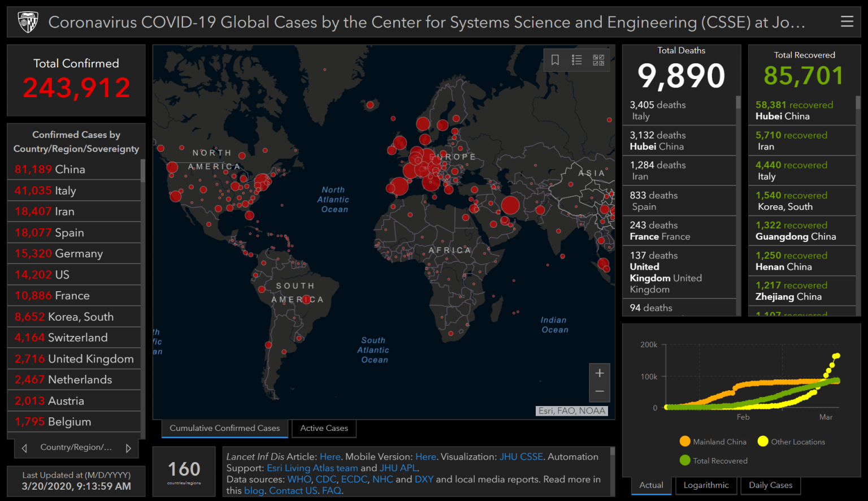Switch chart to the Daily Cases tab
This screenshot has width=868, height=501.
tap(770, 485)
